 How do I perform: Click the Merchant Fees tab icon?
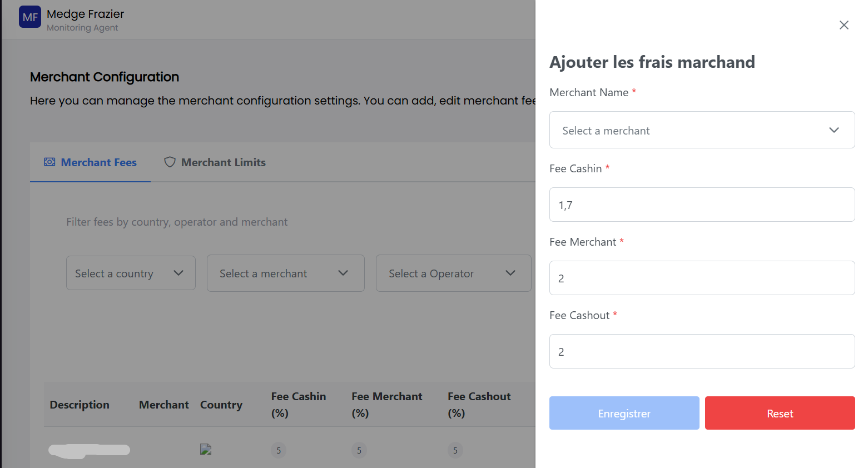tap(49, 162)
